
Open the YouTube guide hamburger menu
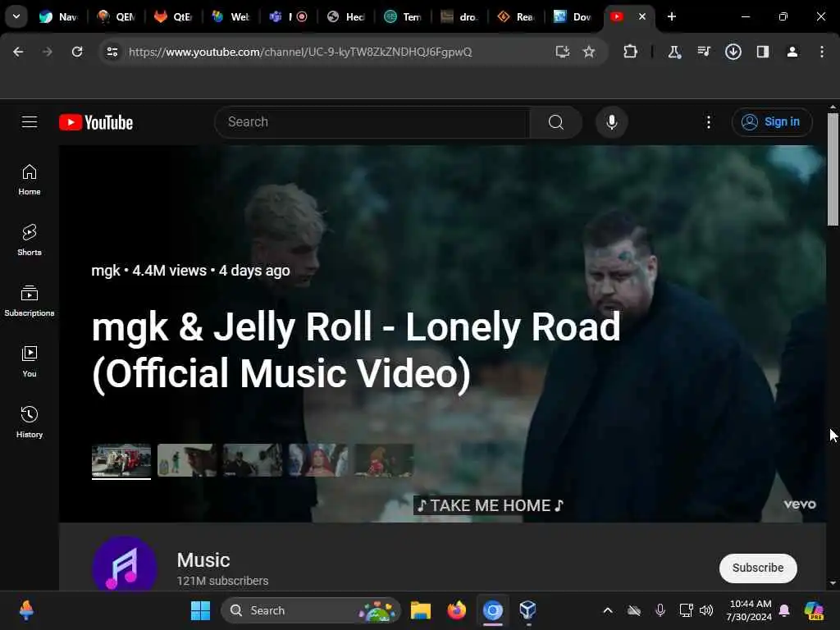click(30, 122)
